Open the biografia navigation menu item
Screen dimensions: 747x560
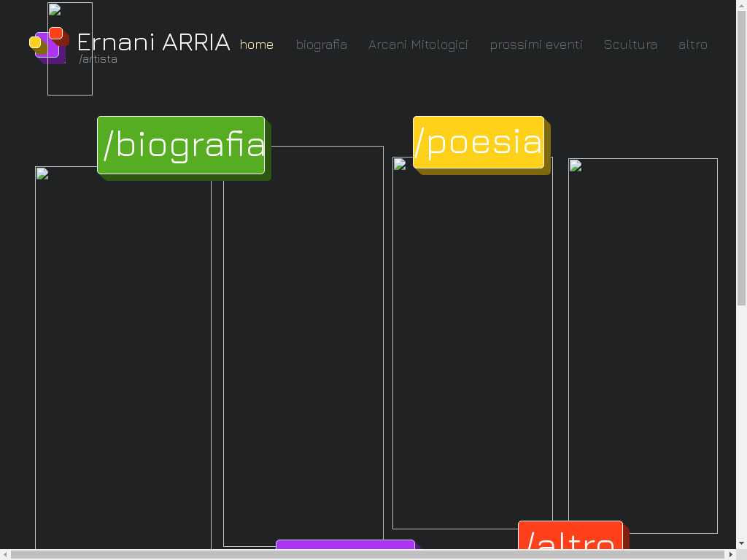[x=321, y=44]
